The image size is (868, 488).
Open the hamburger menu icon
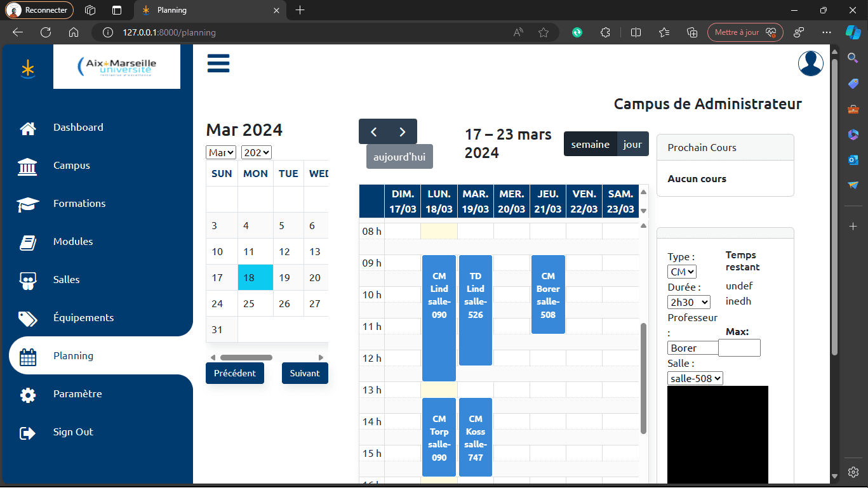pyautogui.click(x=218, y=63)
